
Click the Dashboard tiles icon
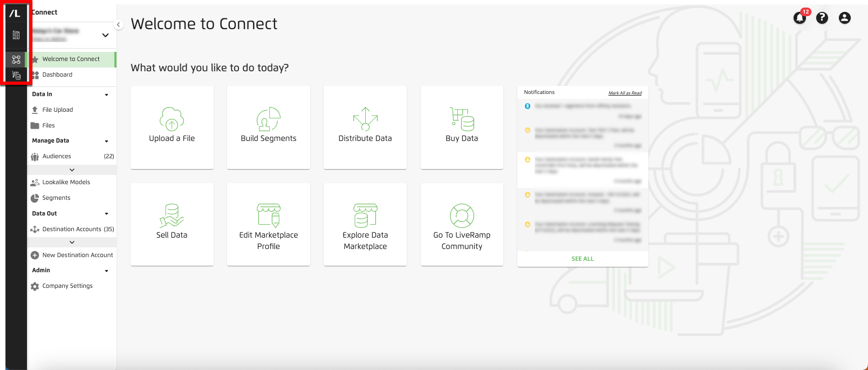click(35, 75)
